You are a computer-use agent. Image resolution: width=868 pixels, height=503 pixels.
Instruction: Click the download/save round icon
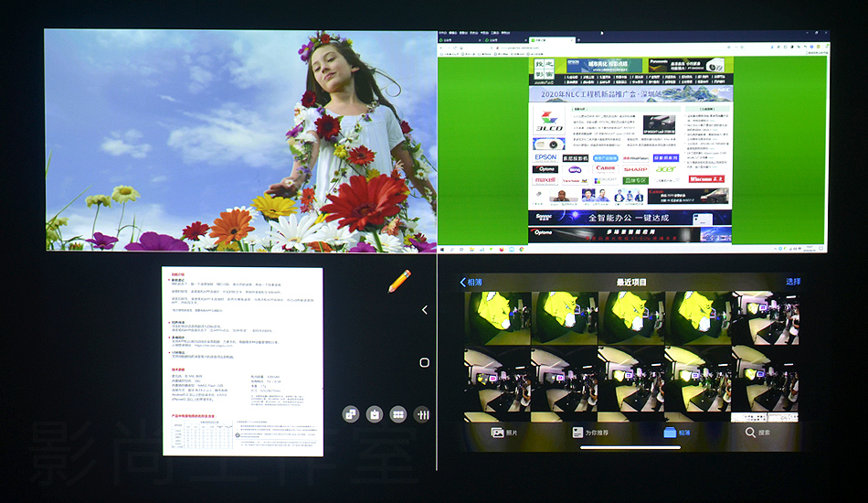(x=374, y=414)
